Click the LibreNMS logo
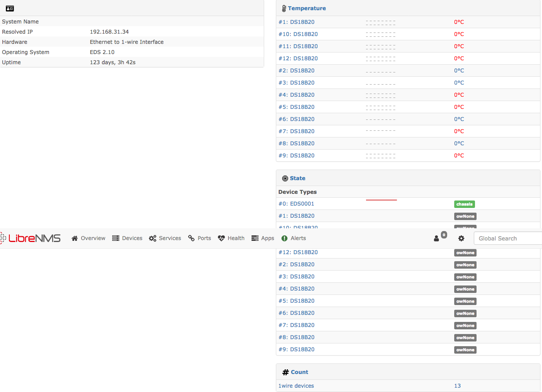 pyautogui.click(x=31, y=238)
